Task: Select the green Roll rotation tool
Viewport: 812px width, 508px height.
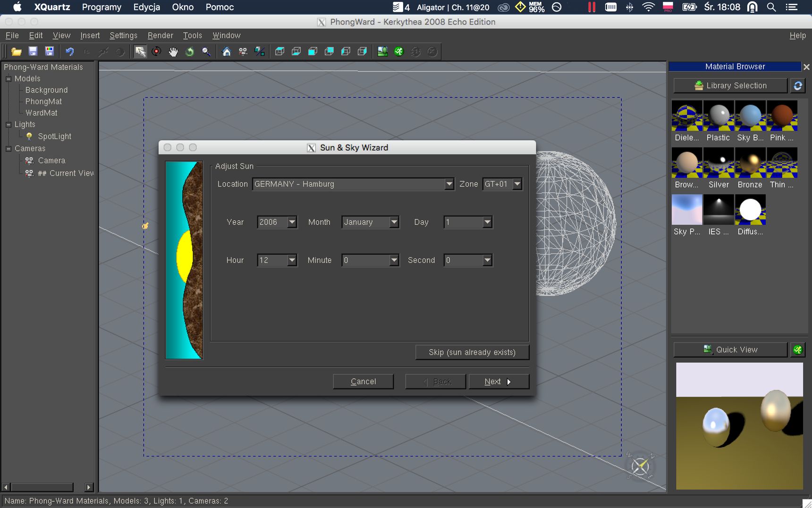Action: point(190,52)
